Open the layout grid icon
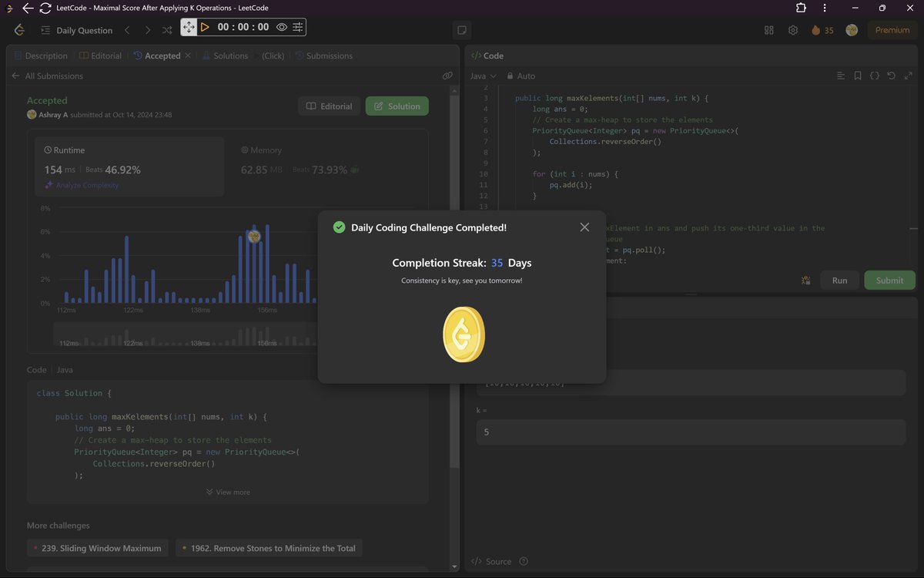This screenshot has height=578, width=924. [x=768, y=30]
